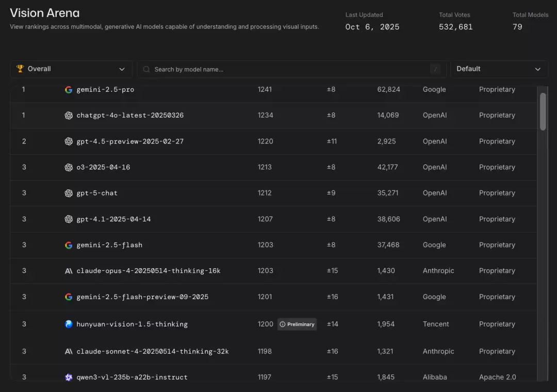Click the Google icon beside gemini-2.5-pro
The width and height of the screenshot is (557, 392).
69,89
